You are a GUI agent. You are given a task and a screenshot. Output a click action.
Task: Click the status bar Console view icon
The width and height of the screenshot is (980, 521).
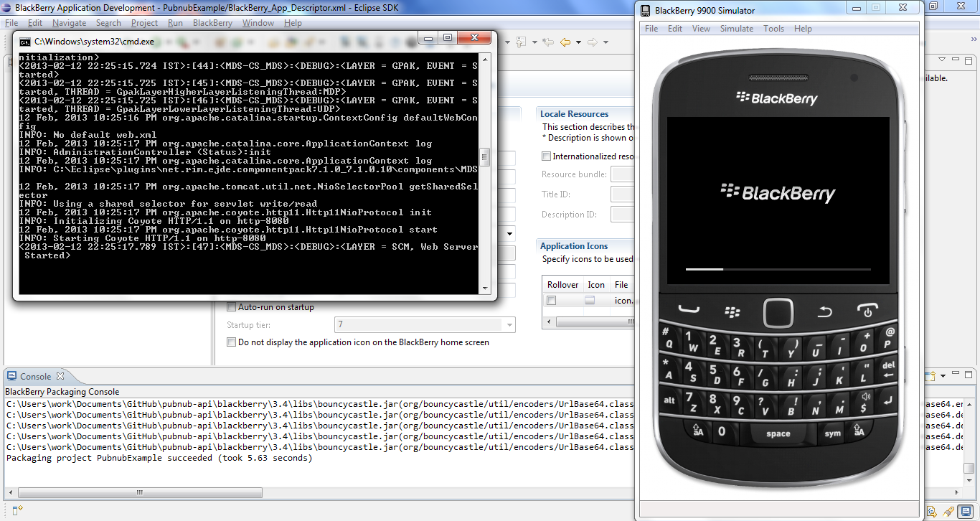point(964,512)
